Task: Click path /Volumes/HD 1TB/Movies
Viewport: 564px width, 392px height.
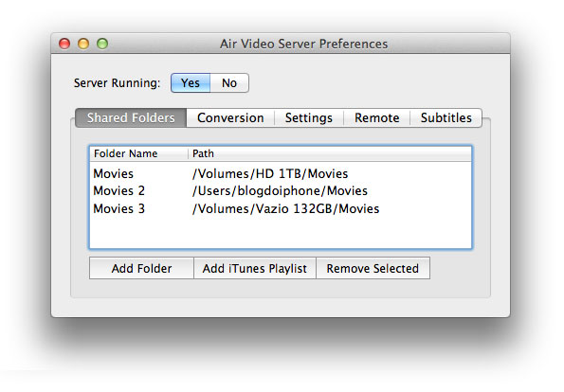Action: pos(270,174)
